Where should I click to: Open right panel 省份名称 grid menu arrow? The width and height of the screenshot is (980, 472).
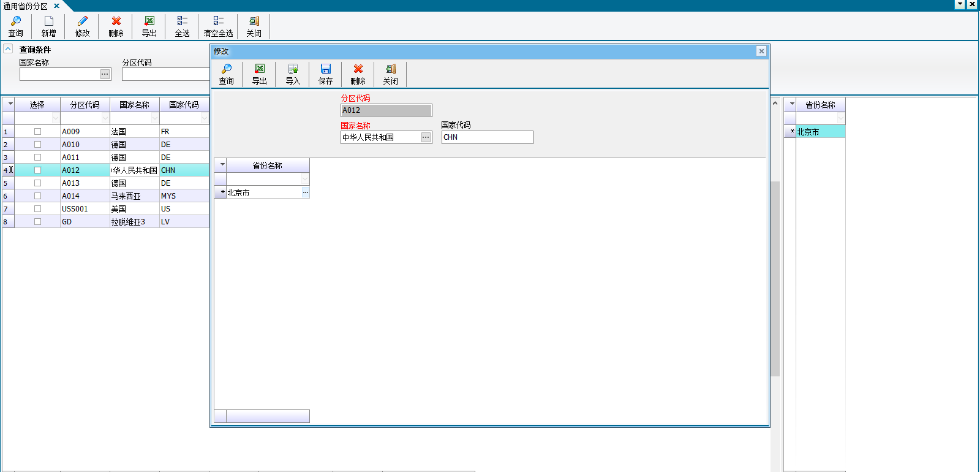point(791,104)
